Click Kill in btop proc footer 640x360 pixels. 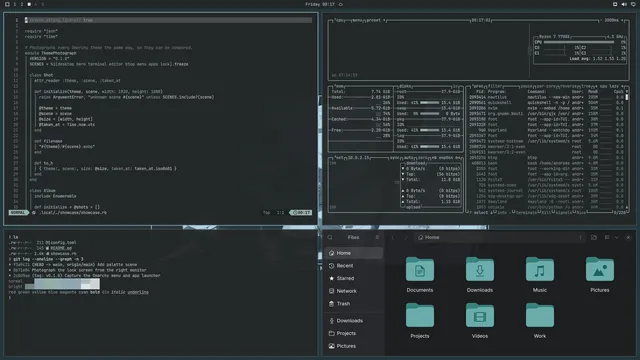tap(545, 212)
